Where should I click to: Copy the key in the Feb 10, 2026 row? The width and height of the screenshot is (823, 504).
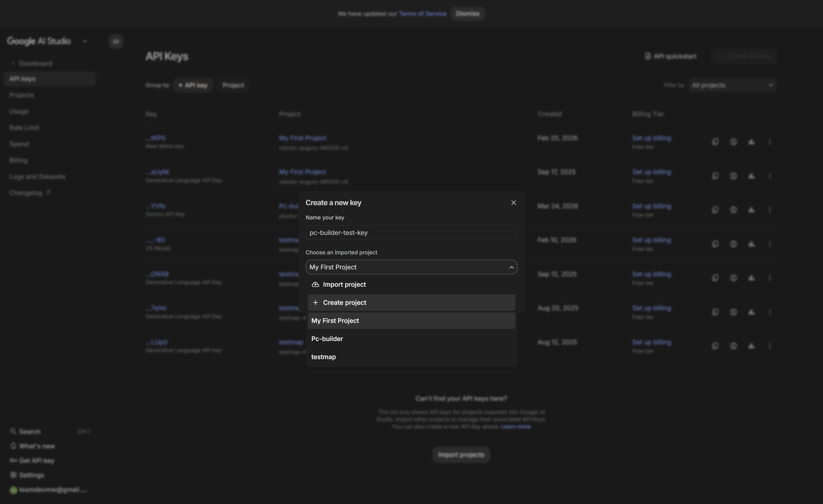pyautogui.click(x=715, y=244)
